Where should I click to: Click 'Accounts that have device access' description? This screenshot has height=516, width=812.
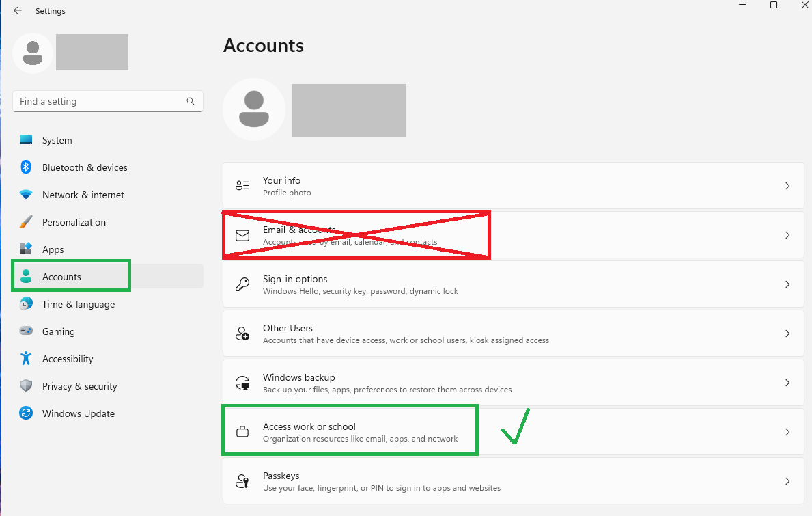point(406,340)
